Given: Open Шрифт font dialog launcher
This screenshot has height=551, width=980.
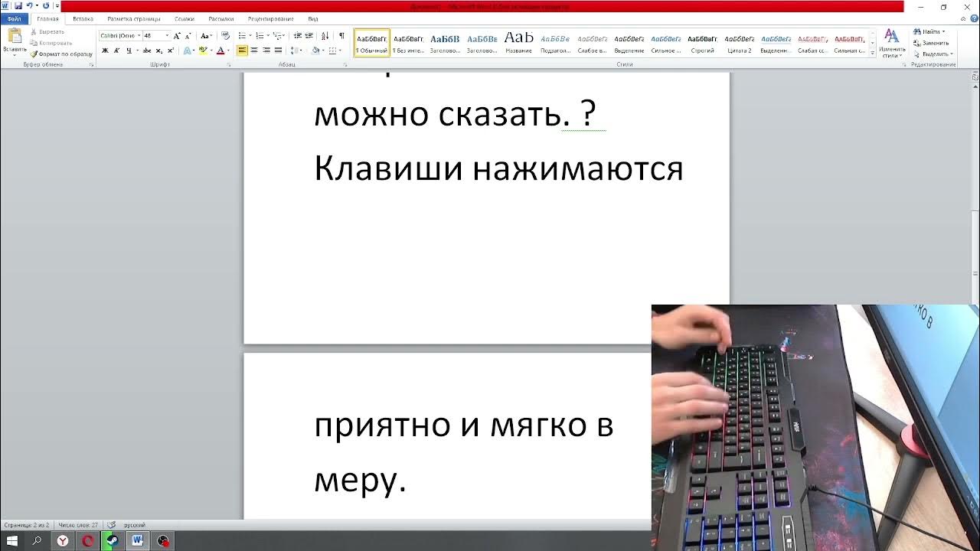Looking at the screenshot, I should [228, 65].
